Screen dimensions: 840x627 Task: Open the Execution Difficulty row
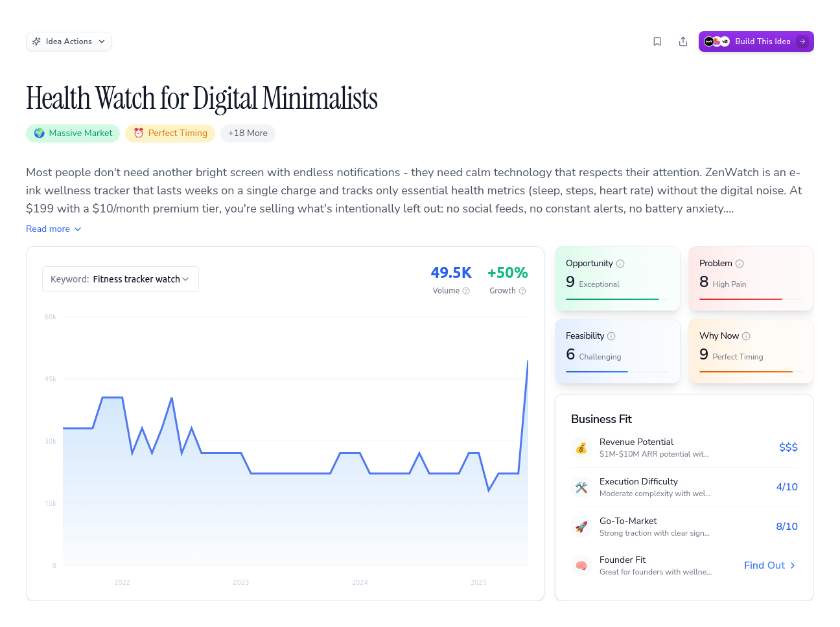pyautogui.click(x=684, y=487)
